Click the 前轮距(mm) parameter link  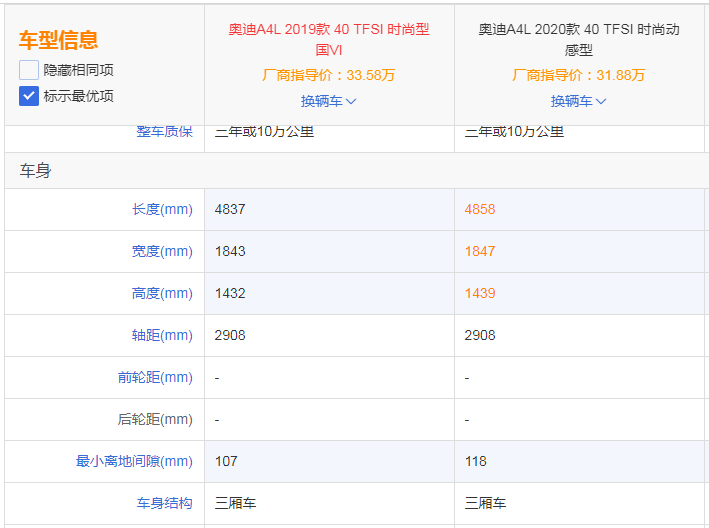[155, 377]
